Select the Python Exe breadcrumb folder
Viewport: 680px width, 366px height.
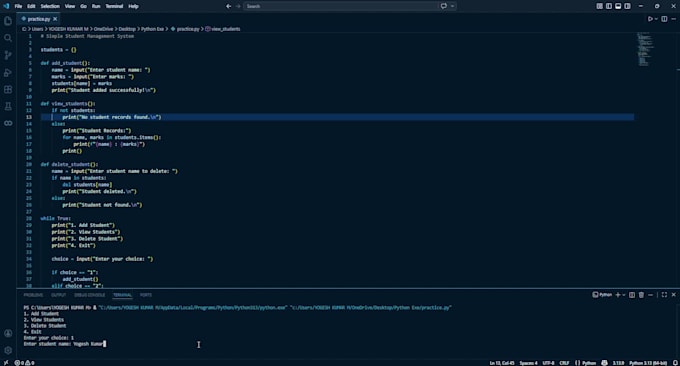[152, 29]
